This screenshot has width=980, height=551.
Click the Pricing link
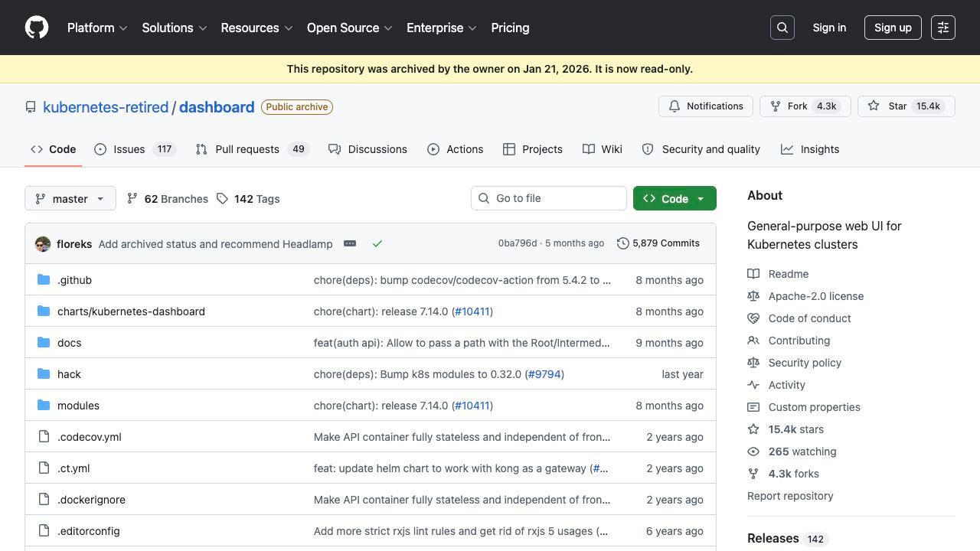coord(510,28)
